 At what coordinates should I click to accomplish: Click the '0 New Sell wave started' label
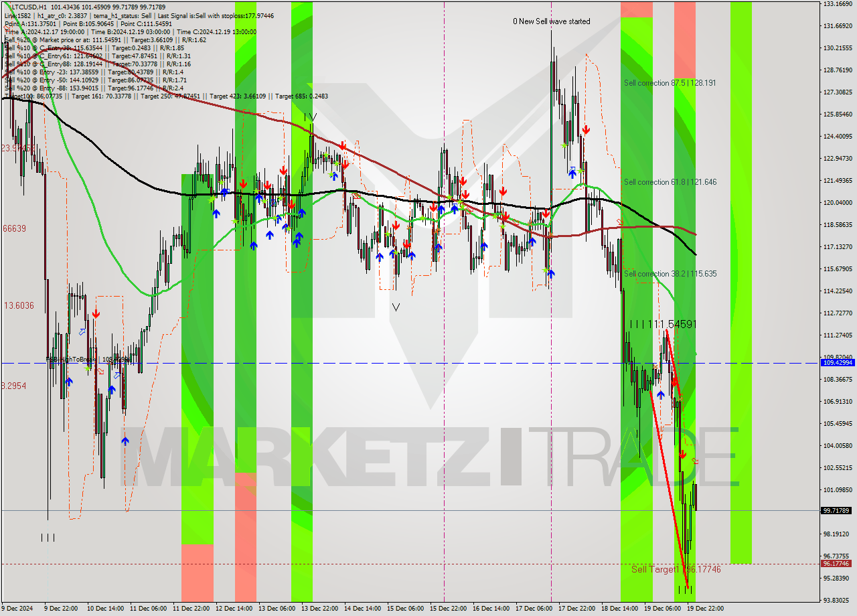coord(552,21)
